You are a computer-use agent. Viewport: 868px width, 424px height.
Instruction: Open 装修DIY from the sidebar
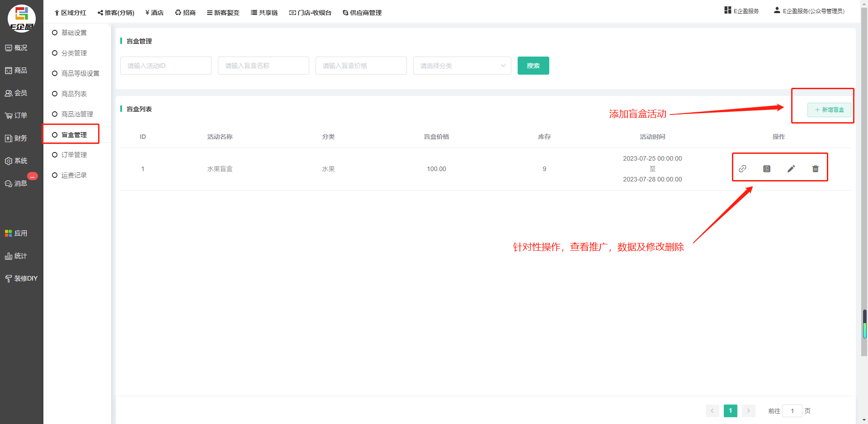[21, 278]
